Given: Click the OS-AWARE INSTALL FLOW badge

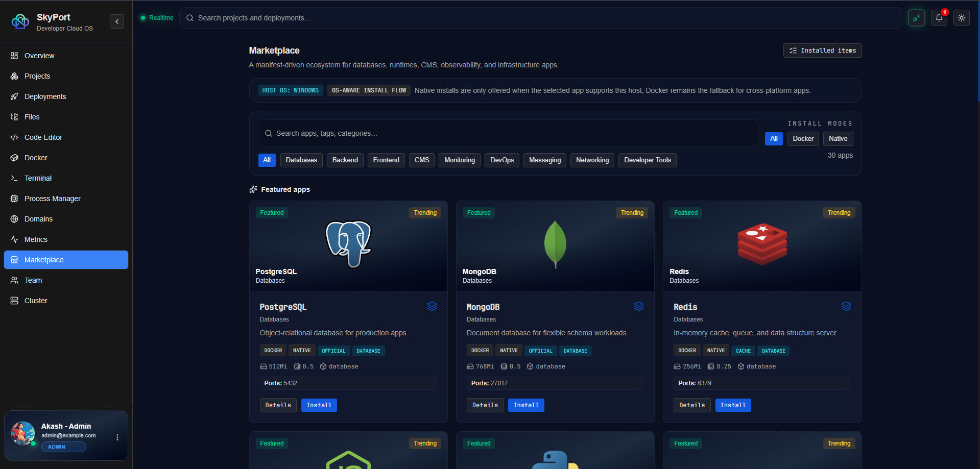Looking at the screenshot, I should [x=369, y=90].
